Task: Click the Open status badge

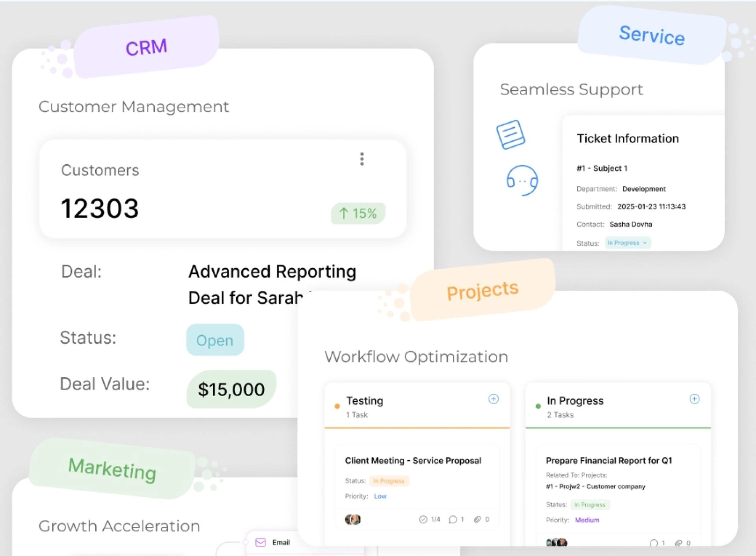Action: tap(215, 340)
